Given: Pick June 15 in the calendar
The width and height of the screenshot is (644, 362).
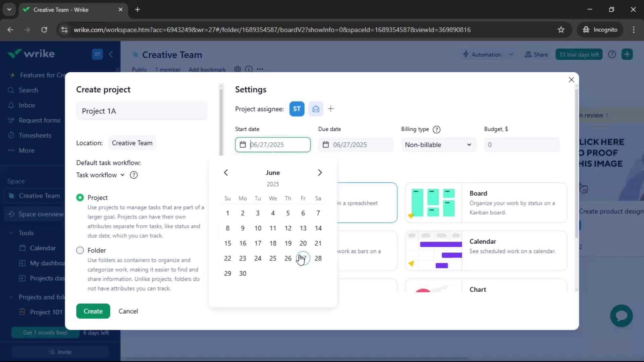Looking at the screenshot, I should click(227, 243).
